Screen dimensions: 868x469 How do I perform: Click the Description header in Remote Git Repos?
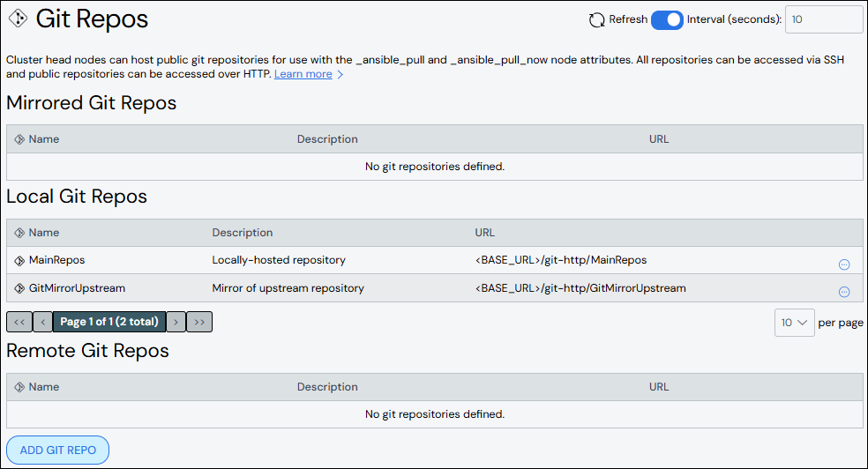(x=327, y=387)
